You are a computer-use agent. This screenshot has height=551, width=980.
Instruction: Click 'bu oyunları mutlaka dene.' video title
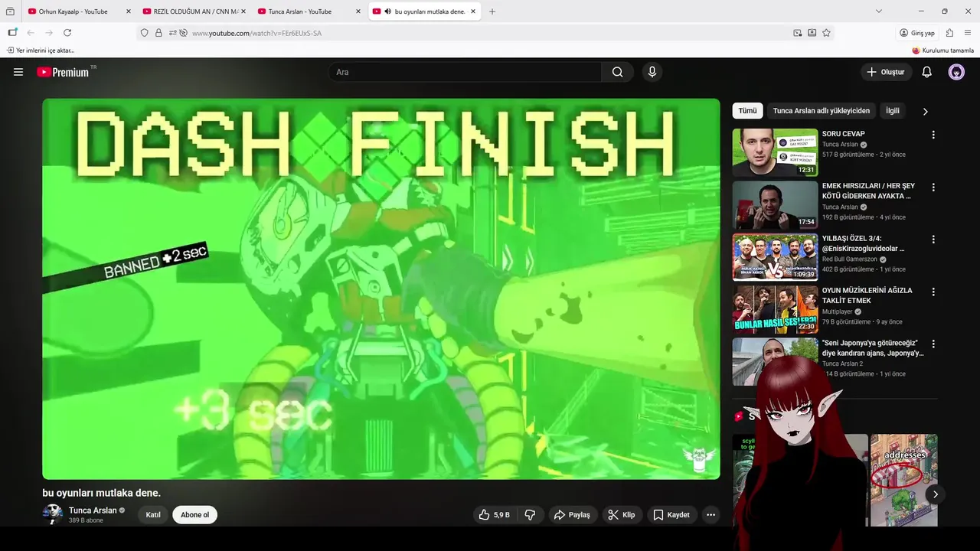click(102, 493)
